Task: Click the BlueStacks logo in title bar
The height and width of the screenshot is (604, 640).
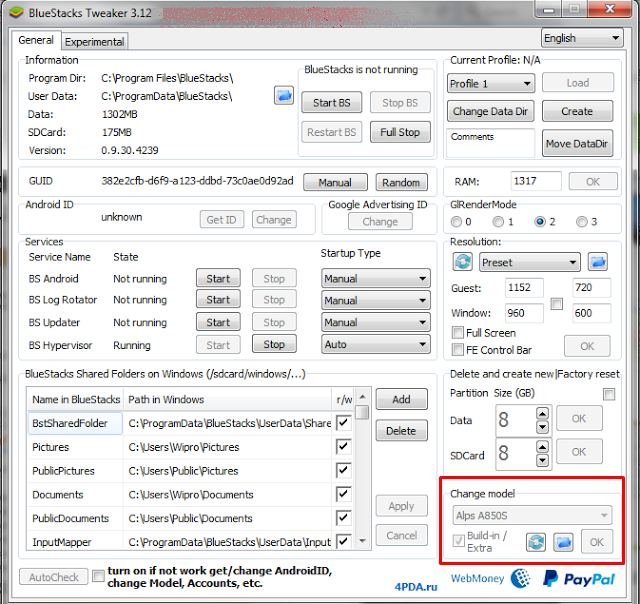Action: [16, 13]
